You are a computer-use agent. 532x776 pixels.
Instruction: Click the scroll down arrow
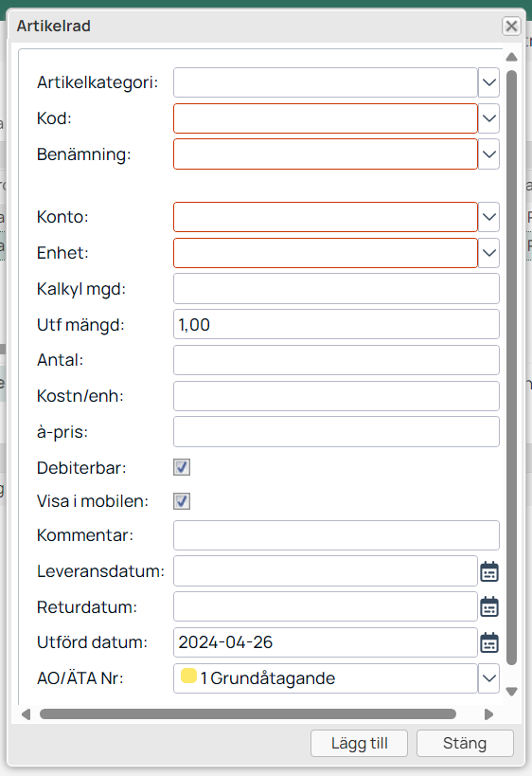point(512,692)
